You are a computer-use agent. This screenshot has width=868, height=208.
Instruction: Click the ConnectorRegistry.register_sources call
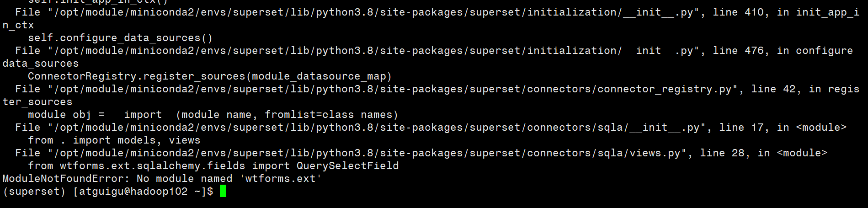(x=136, y=76)
